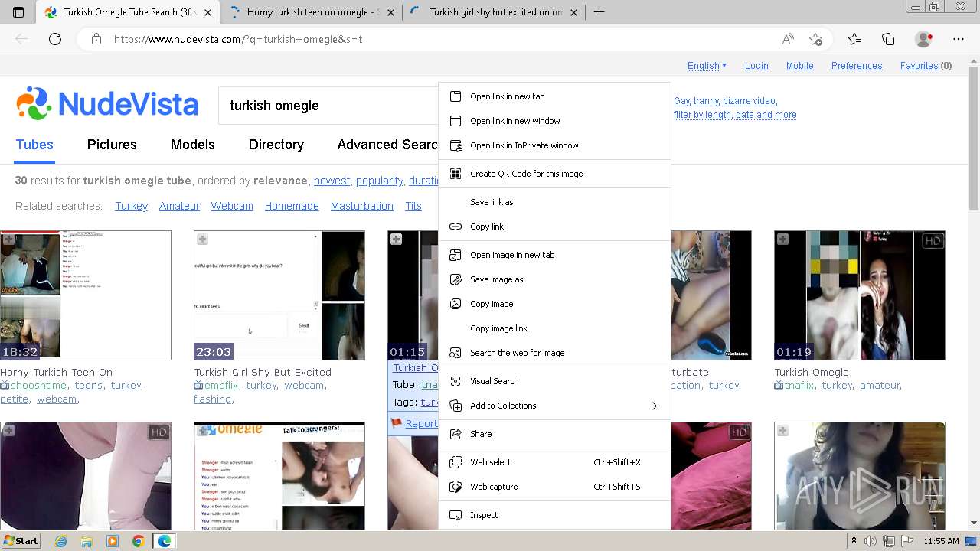Image resolution: width=980 pixels, height=551 pixels.
Task: Switch to the Models tab
Action: (192, 145)
